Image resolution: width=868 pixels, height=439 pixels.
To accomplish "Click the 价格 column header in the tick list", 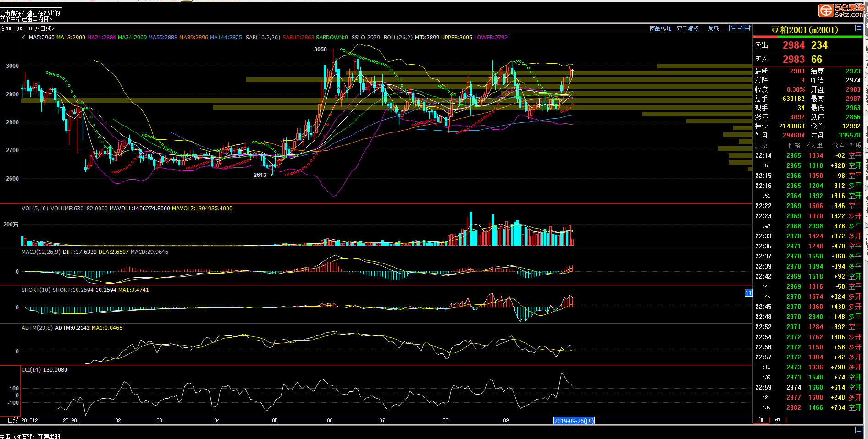I will point(794,145).
